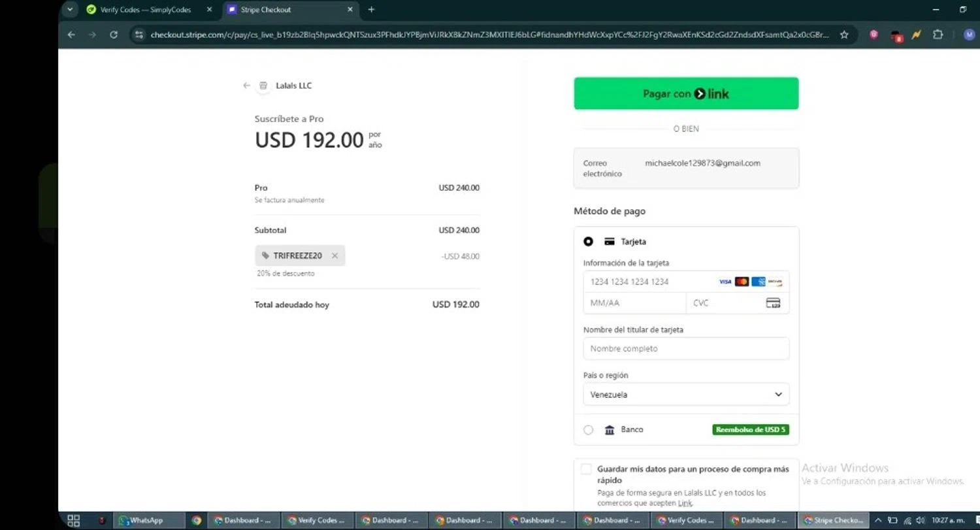
Task: Open the Chrome profile avatar M
Action: pos(969,35)
